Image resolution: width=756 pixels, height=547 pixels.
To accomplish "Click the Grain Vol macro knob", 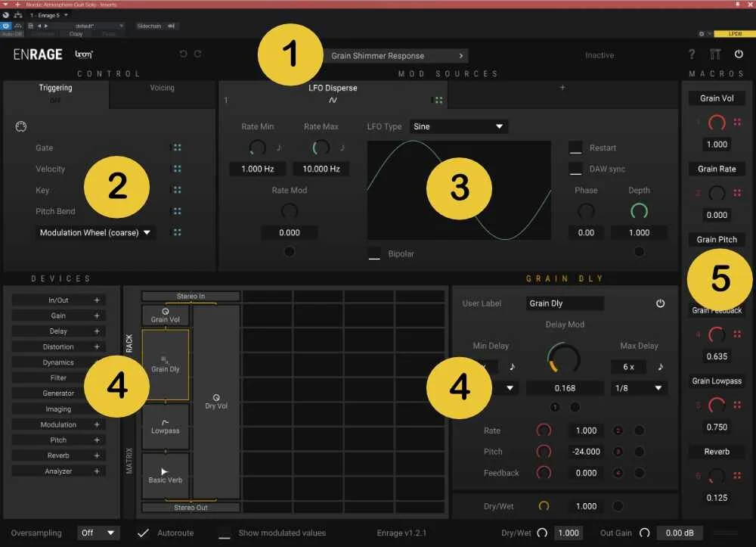I will (x=717, y=123).
